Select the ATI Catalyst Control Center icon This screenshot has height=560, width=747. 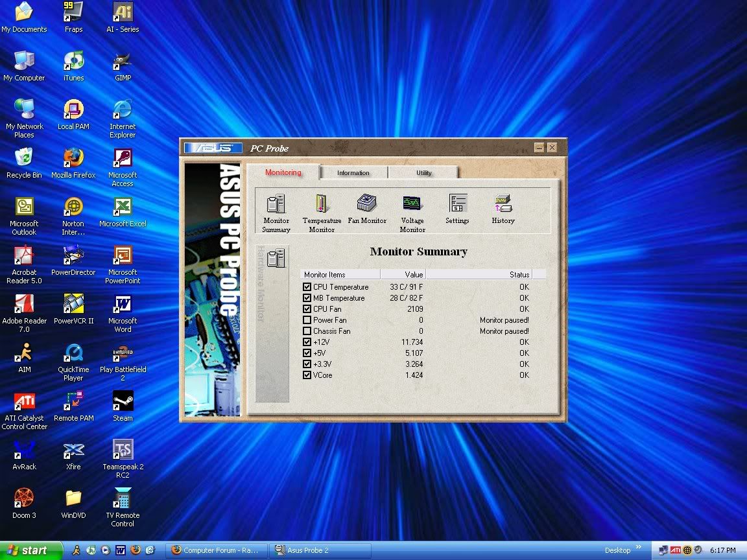[x=24, y=410]
